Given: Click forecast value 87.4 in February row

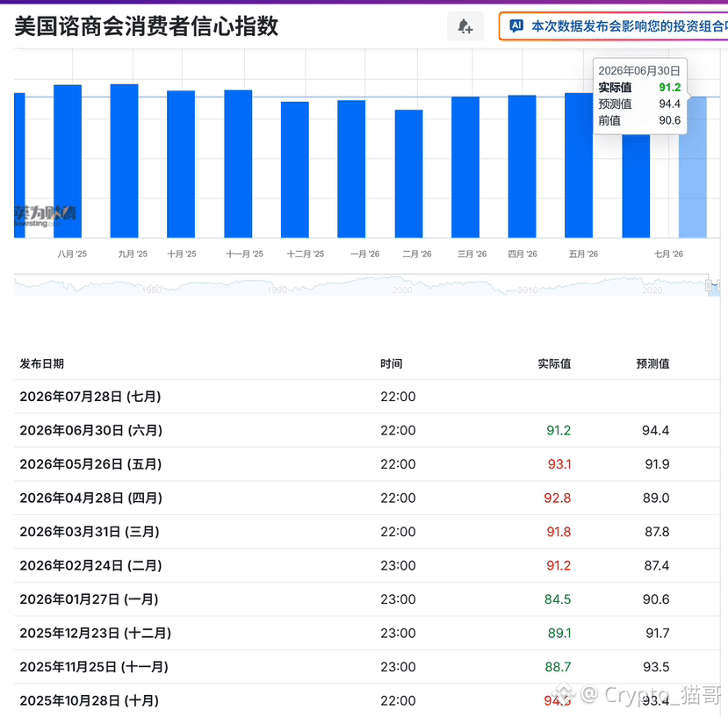Looking at the screenshot, I should (x=657, y=566).
